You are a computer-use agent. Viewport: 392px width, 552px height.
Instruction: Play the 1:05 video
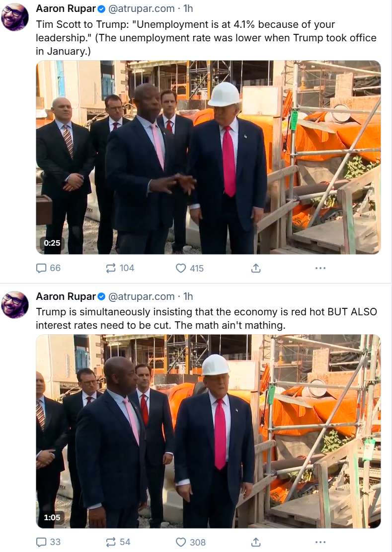pos(208,431)
